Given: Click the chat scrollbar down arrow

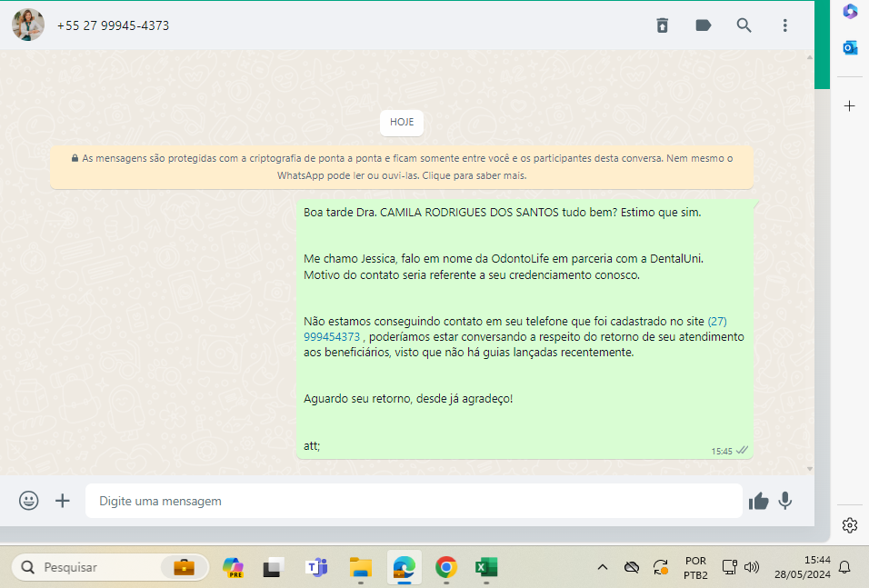Looking at the screenshot, I should coord(810,469).
